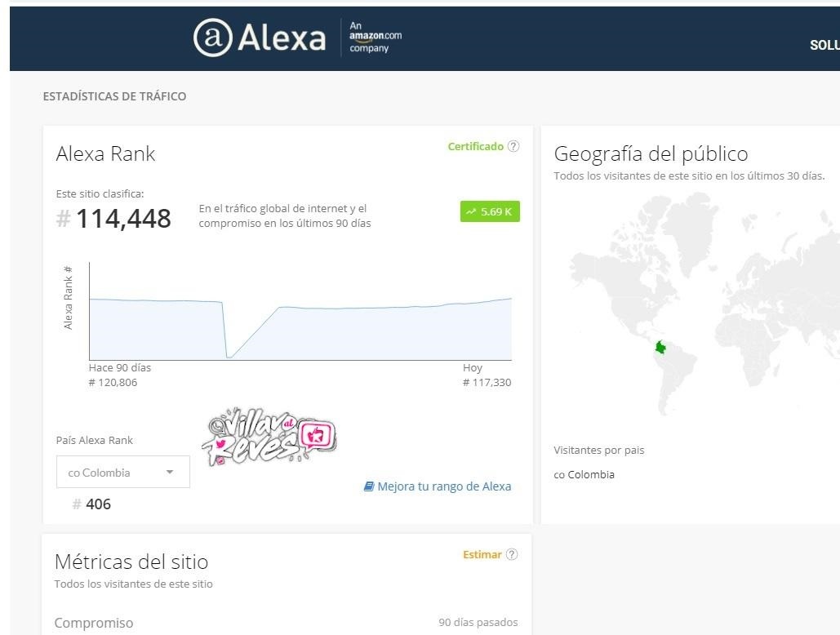This screenshot has width=840, height=635.
Task: Click the book icon before Mejora tu rango
Action: pos(369,486)
